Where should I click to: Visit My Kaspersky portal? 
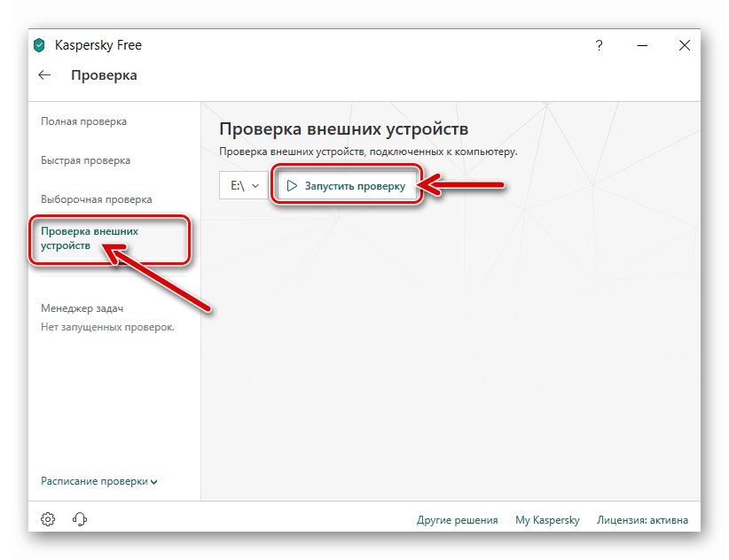click(547, 520)
